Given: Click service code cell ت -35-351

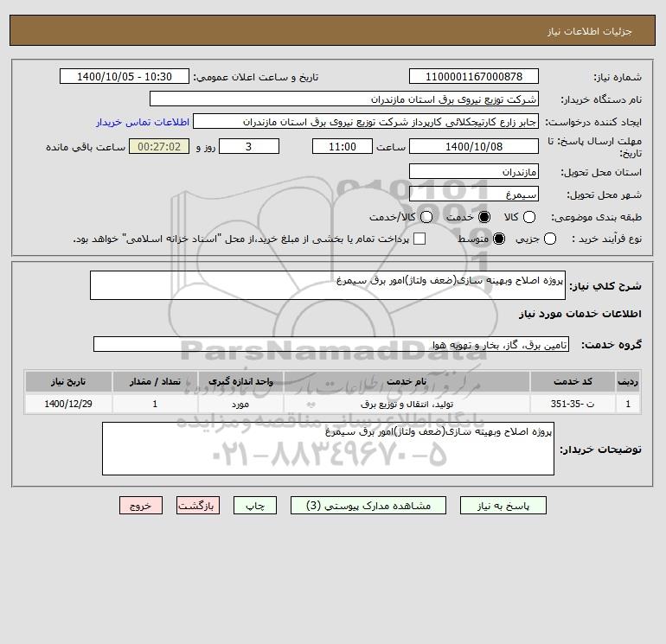Looking at the screenshot, I should coord(573,404).
